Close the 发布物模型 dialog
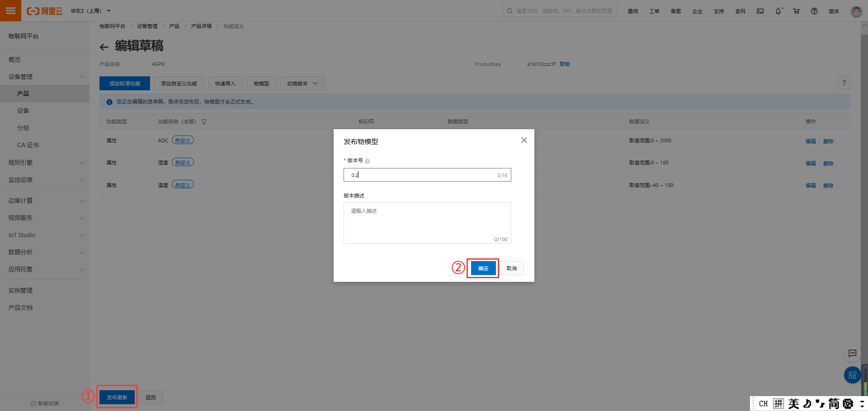The width and height of the screenshot is (868, 411). pos(524,140)
